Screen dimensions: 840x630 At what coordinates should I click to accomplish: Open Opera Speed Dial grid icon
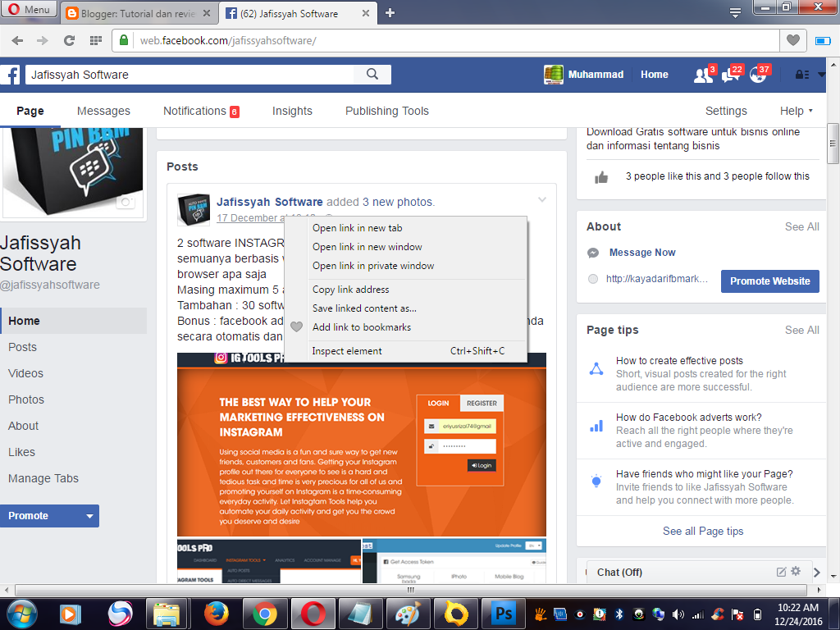96,41
